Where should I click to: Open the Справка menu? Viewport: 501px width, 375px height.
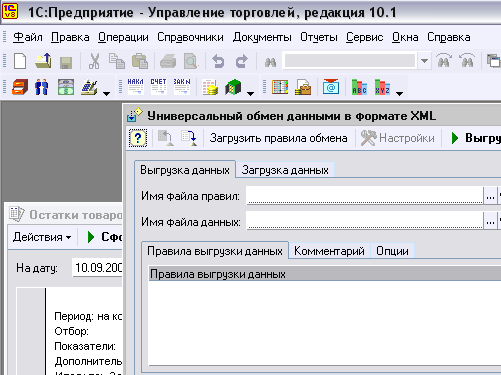(x=449, y=37)
